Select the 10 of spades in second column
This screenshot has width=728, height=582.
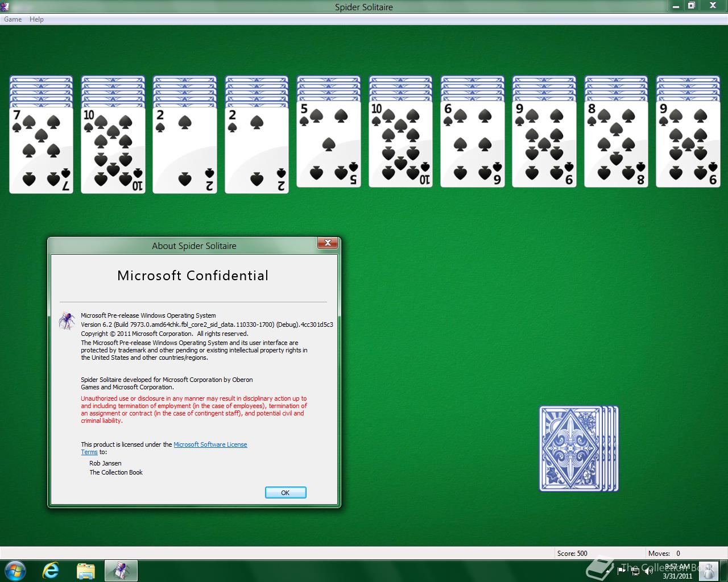click(113, 150)
